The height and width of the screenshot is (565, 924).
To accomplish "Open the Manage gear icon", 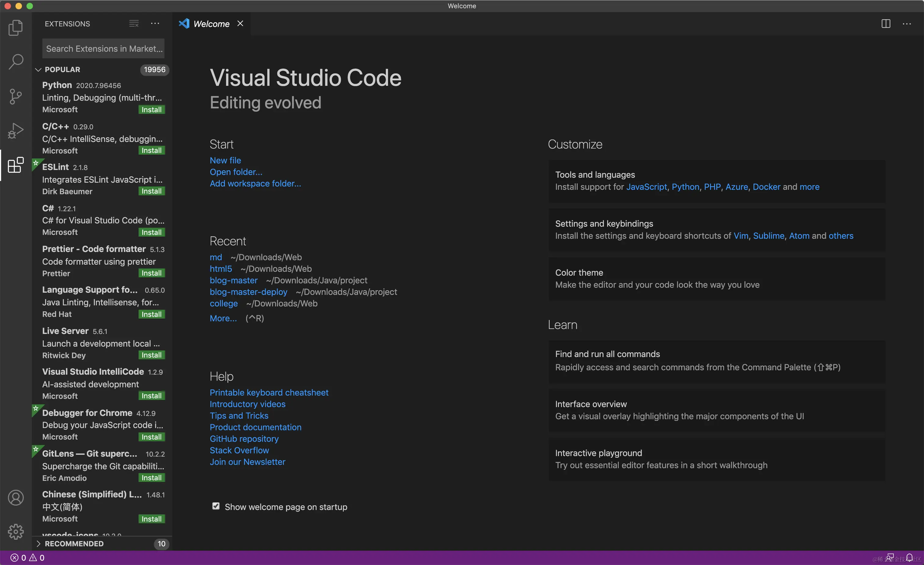I will (15, 531).
